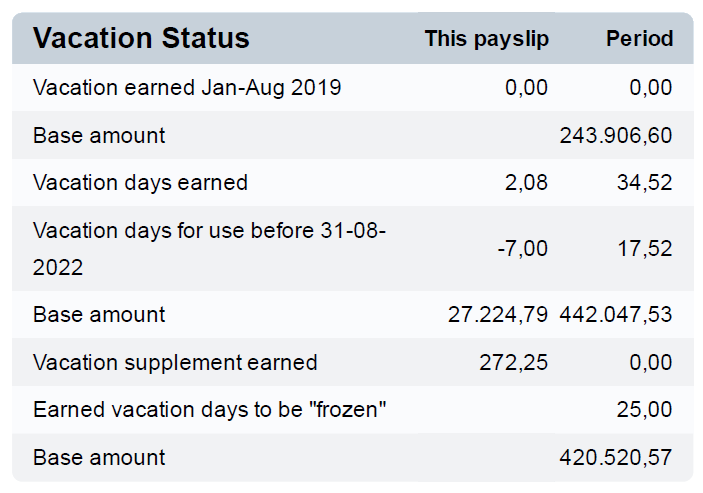
Task: Click This payslip value for Vacation earned Jan-Aug 2019
Action: coord(527,88)
